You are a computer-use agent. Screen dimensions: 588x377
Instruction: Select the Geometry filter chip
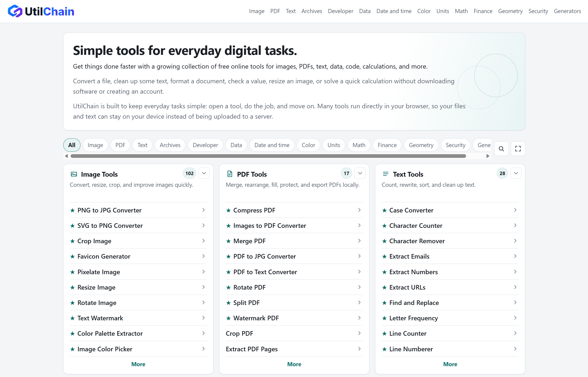(x=421, y=145)
